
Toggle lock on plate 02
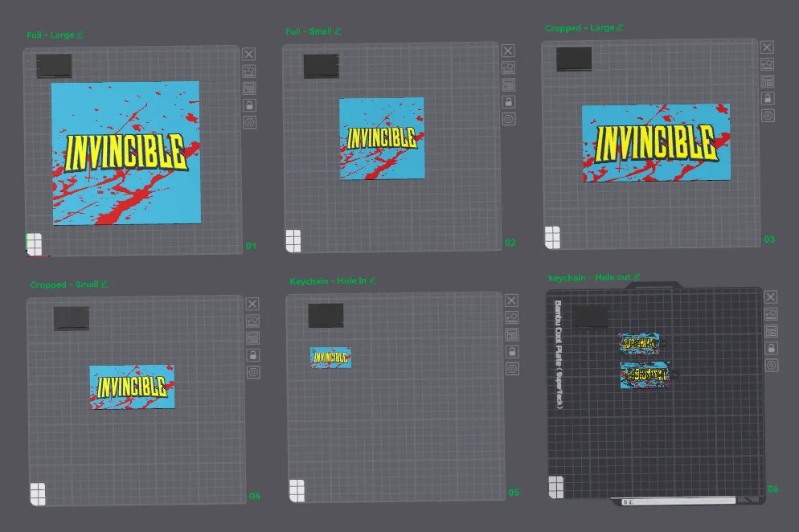pos(509,102)
